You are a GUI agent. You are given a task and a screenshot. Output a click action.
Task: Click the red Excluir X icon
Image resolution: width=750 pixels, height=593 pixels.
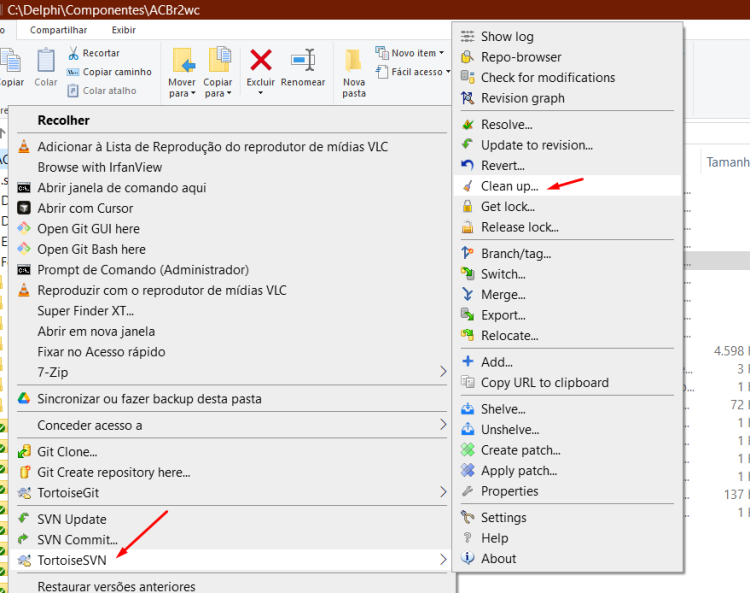point(261,60)
